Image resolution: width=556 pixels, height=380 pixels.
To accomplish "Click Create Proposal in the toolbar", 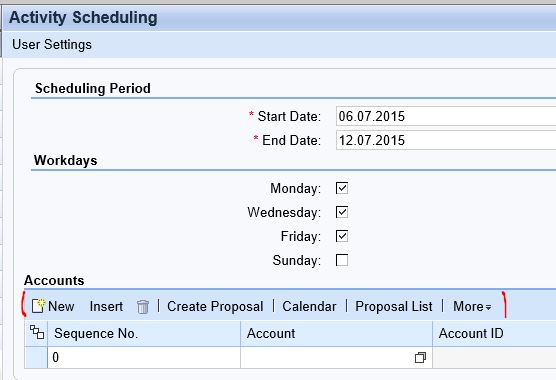I will coord(215,306).
